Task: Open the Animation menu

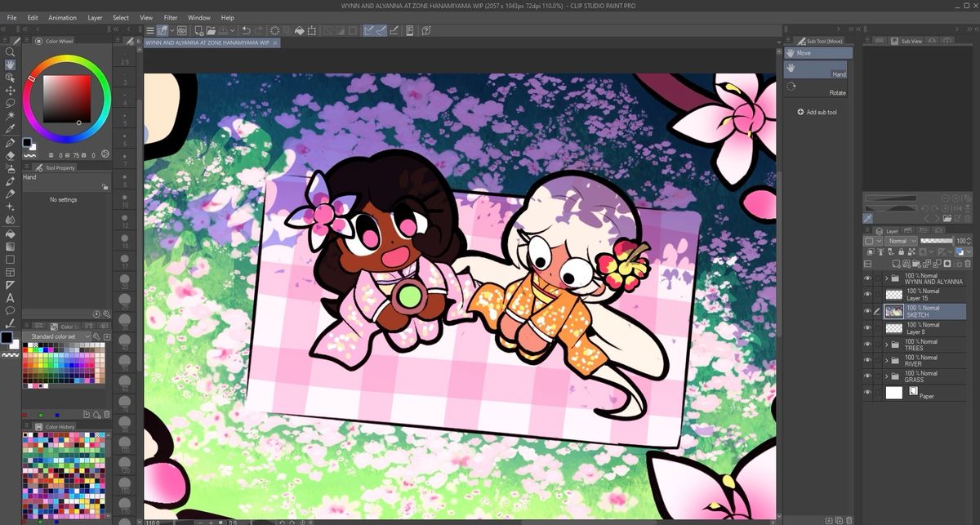Action: coord(62,17)
